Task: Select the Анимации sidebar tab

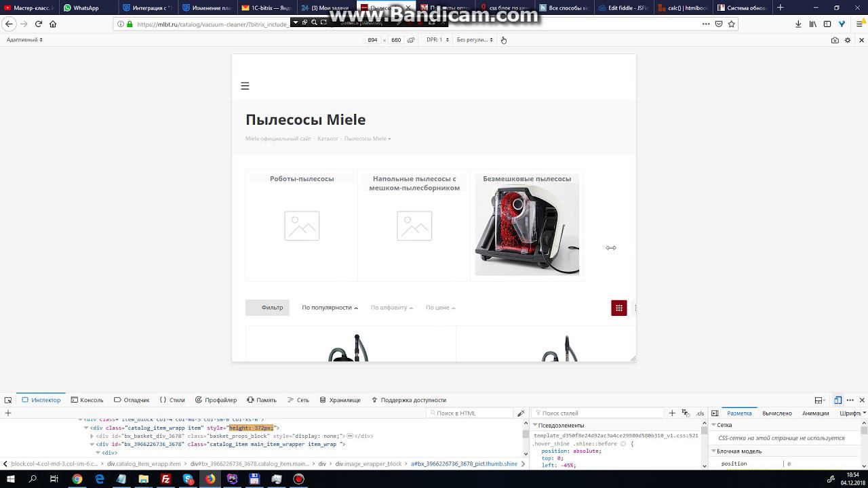Action: (816, 413)
